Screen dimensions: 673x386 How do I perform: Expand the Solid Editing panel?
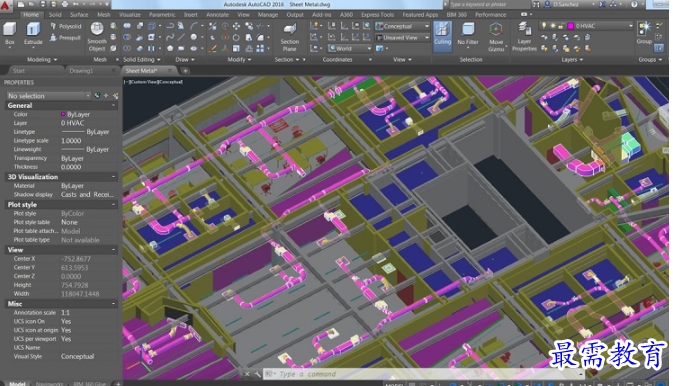142,60
